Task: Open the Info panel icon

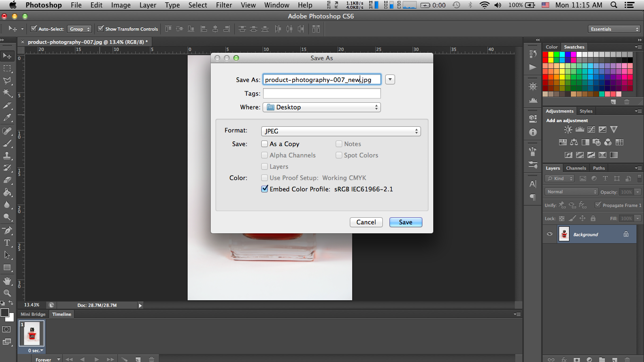Action: (533, 132)
